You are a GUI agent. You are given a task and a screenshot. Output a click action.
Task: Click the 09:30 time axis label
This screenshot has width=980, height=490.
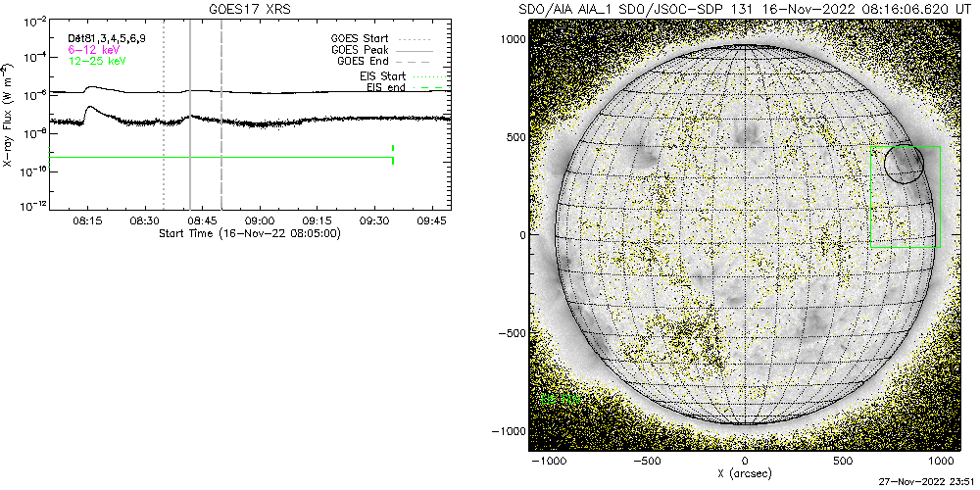(x=374, y=221)
